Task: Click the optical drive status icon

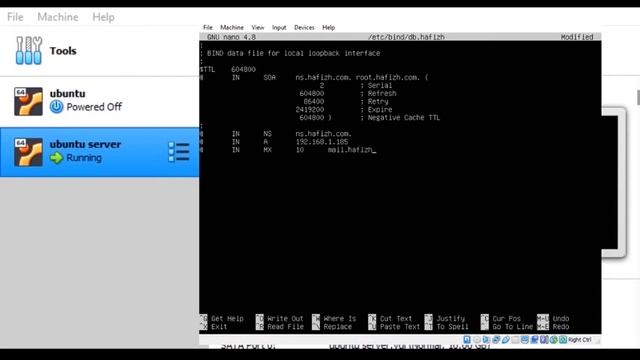Action: (477, 340)
